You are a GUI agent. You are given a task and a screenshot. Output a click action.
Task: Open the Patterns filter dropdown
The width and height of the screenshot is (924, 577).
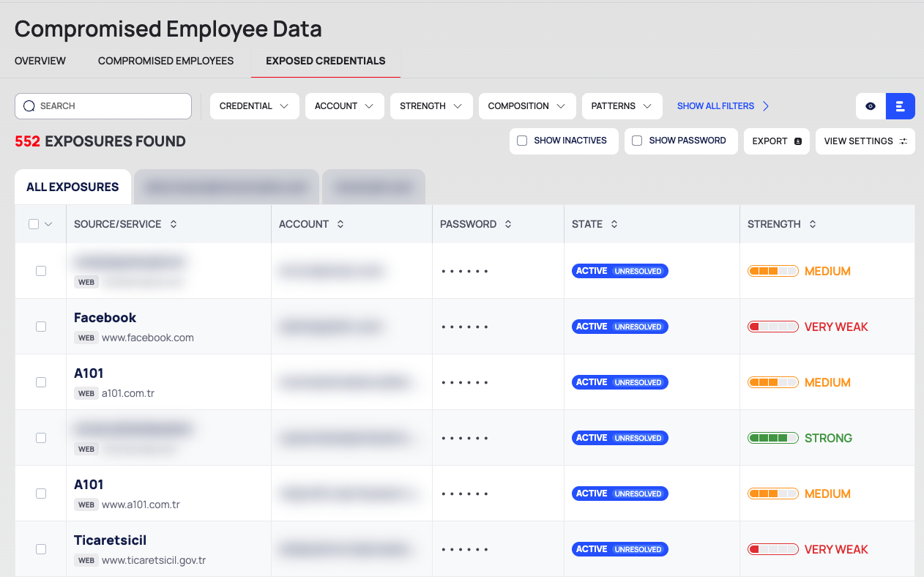pos(622,106)
